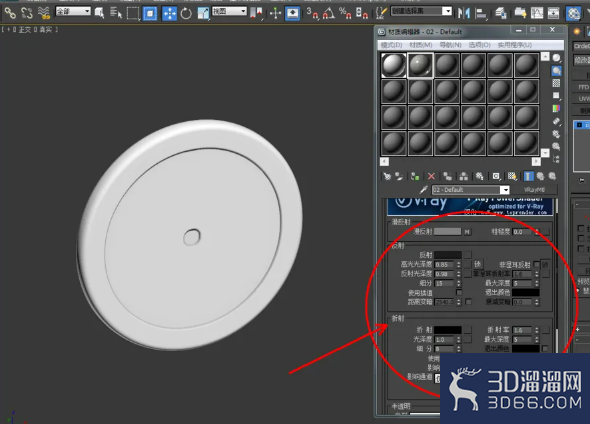This screenshot has width=590, height=424.
Task: Click the VRayMtl material type button
Action: pyautogui.click(x=534, y=190)
